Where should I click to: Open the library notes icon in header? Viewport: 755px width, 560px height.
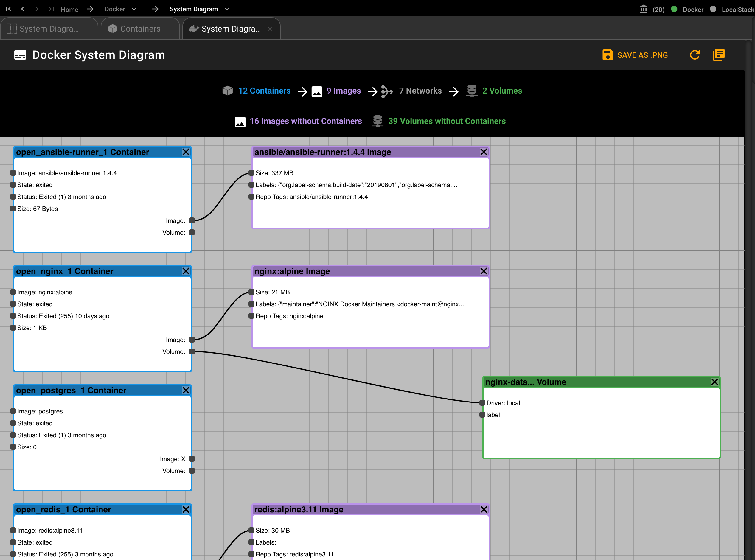[718, 55]
